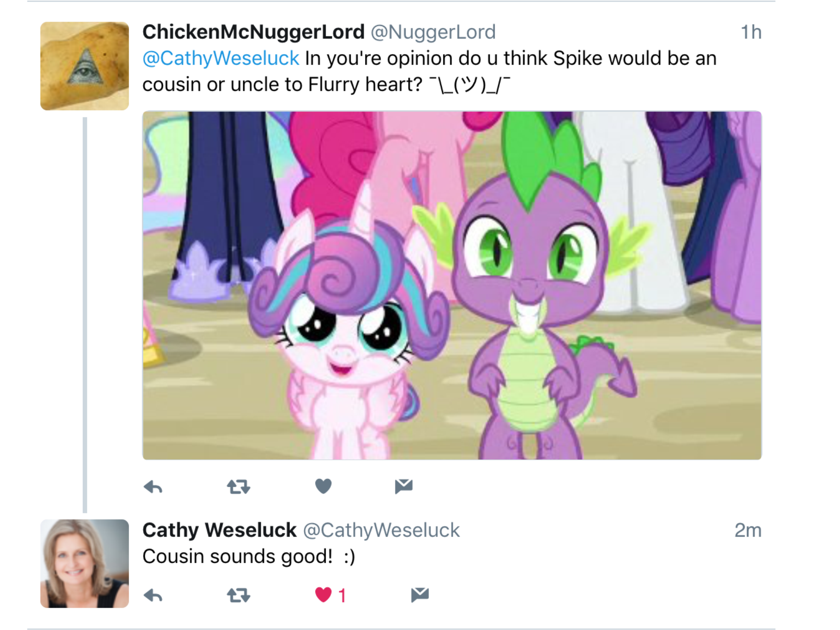The height and width of the screenshot is (630, 840).
Task: Reply to ChickenMcNuggerLord's tweet
Action: click(153, 487)
